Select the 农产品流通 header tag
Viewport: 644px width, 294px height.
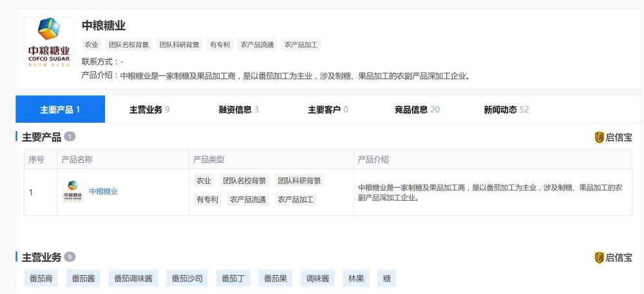(257, 44)
